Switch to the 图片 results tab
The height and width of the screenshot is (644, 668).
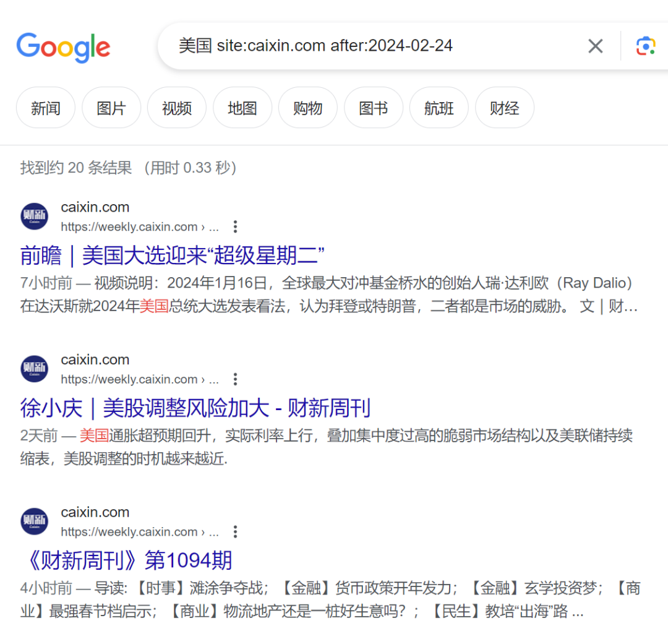[111, 107]
